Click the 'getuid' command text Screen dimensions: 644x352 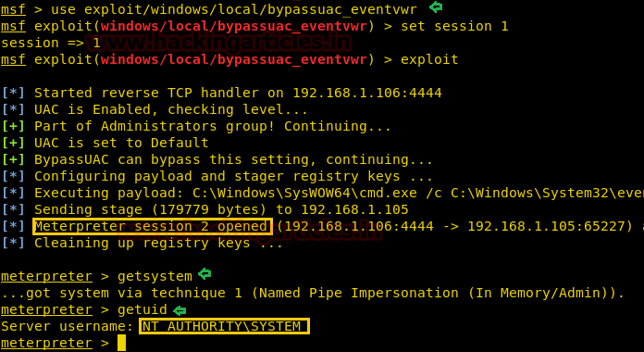(x=142, y=309)
